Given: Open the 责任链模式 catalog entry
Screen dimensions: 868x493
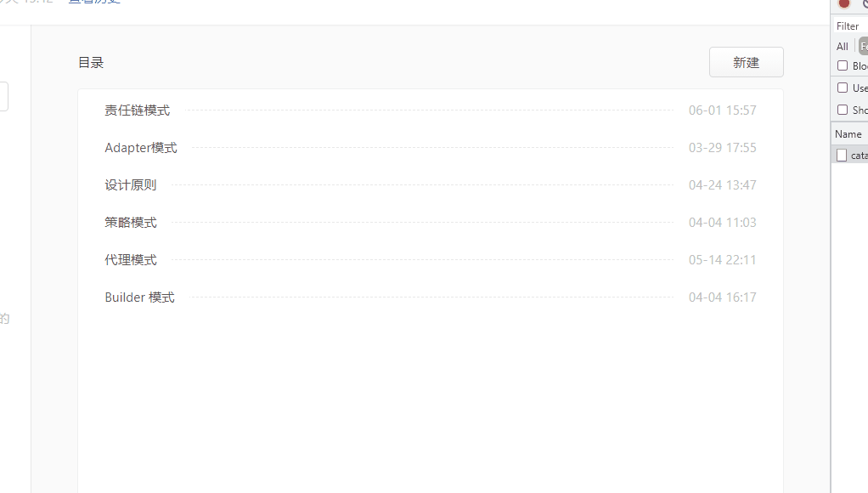Looking at the screenshot, I should pos(138,110).
